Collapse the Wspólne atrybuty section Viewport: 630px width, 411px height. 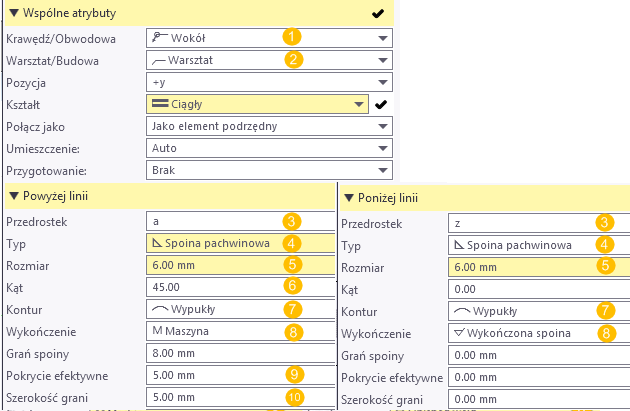coord(13,13)
